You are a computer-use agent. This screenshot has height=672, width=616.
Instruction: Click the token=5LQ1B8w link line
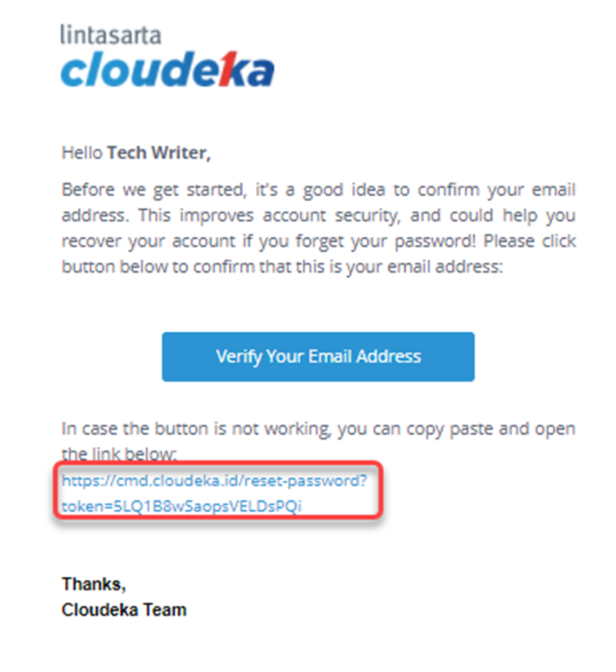[x=182, y=506]
